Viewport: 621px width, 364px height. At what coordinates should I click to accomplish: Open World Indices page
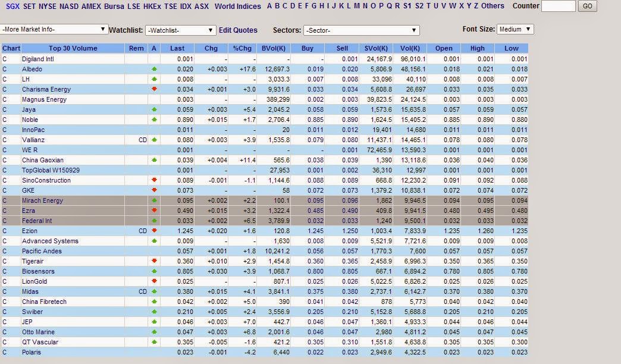click(237, 7)
